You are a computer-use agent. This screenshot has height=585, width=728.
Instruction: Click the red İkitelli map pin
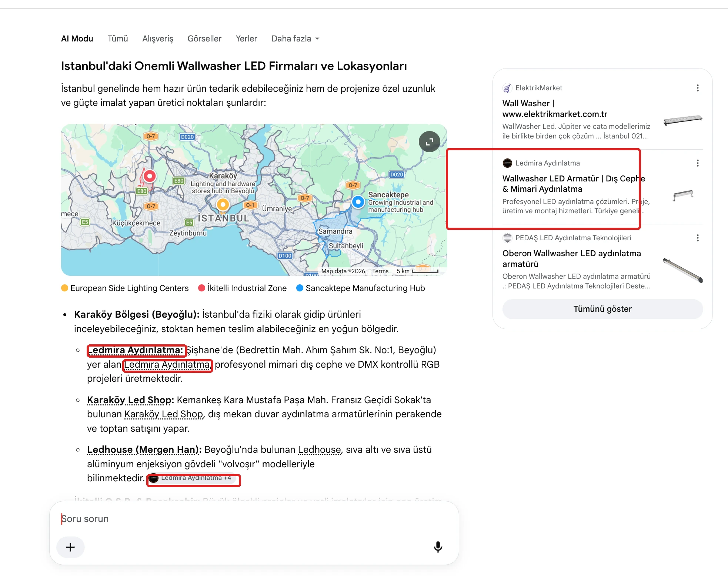[x=150, y=176]
